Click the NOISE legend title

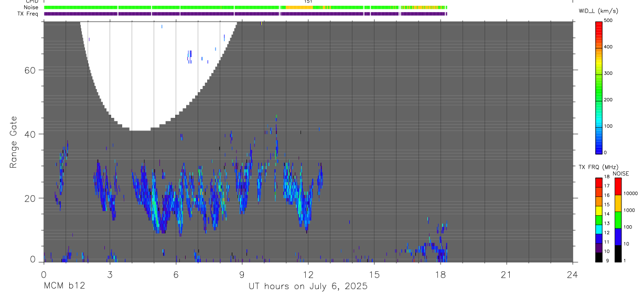tap(620, 173)
